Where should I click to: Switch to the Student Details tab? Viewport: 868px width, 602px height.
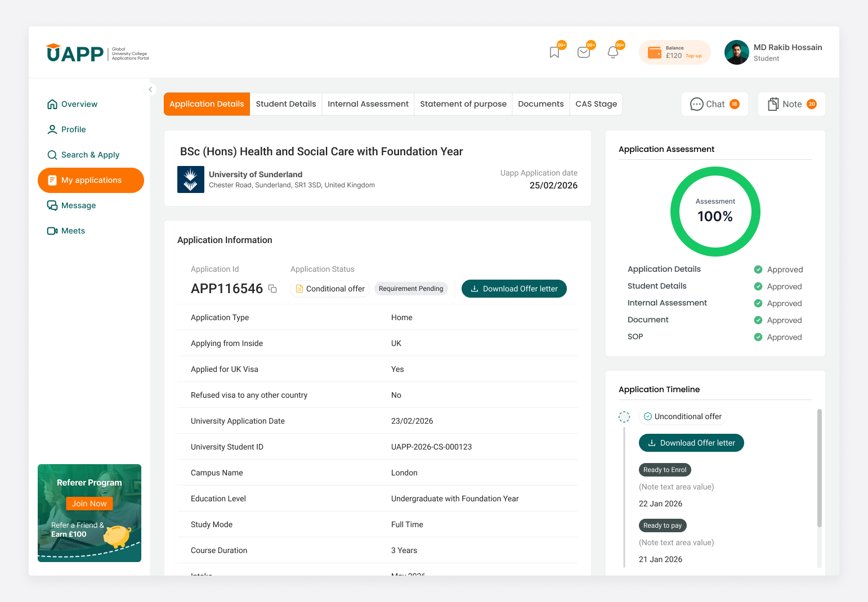point(286,104)
